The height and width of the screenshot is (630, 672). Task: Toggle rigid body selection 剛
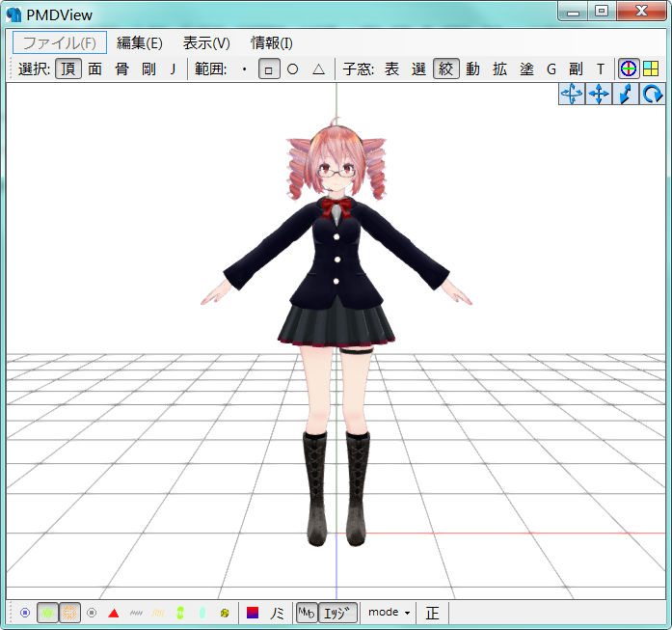pyautogui.click(x=148, y=69)
